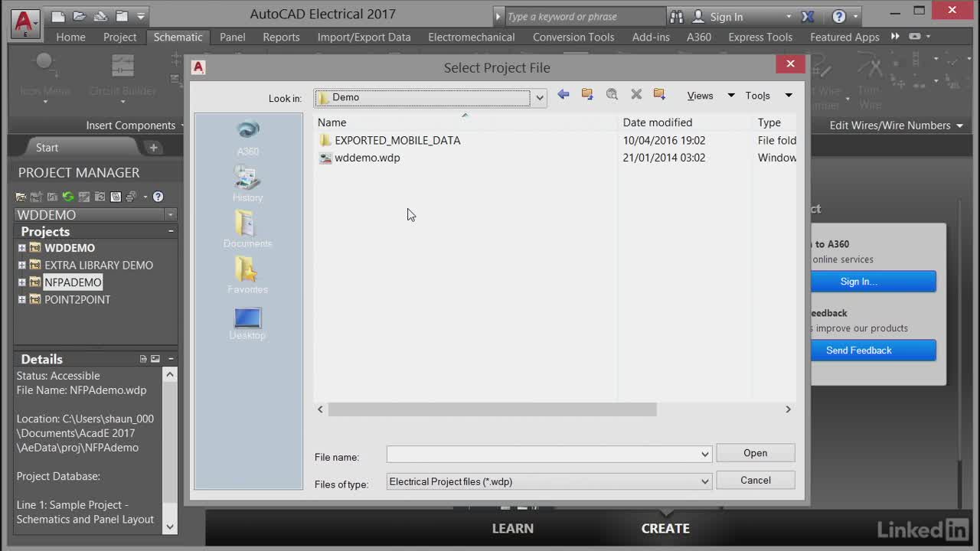Click the first open-project icon in Project Manager toolbar
This screenshot has height=551, width=980.
coord(21,197)
